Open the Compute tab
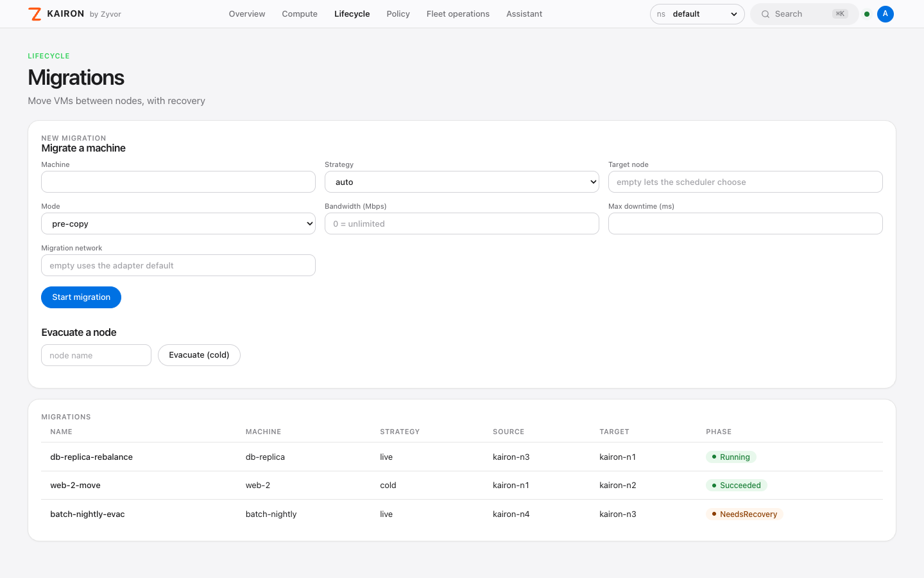Screen dimensions: 924x578 coord(300,14)
